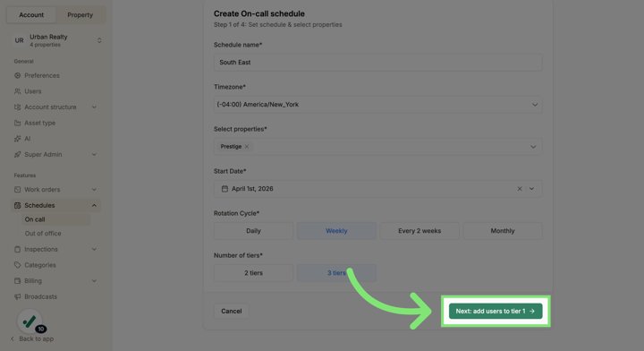644x351 pixels.
Task: Click the Inspections clipboard icon
Action: click(17, 249)
